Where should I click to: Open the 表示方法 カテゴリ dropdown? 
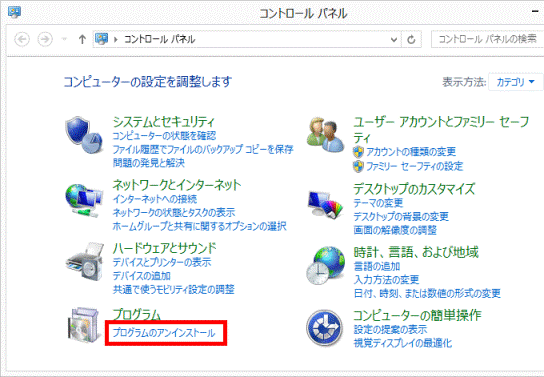point(515,82)
